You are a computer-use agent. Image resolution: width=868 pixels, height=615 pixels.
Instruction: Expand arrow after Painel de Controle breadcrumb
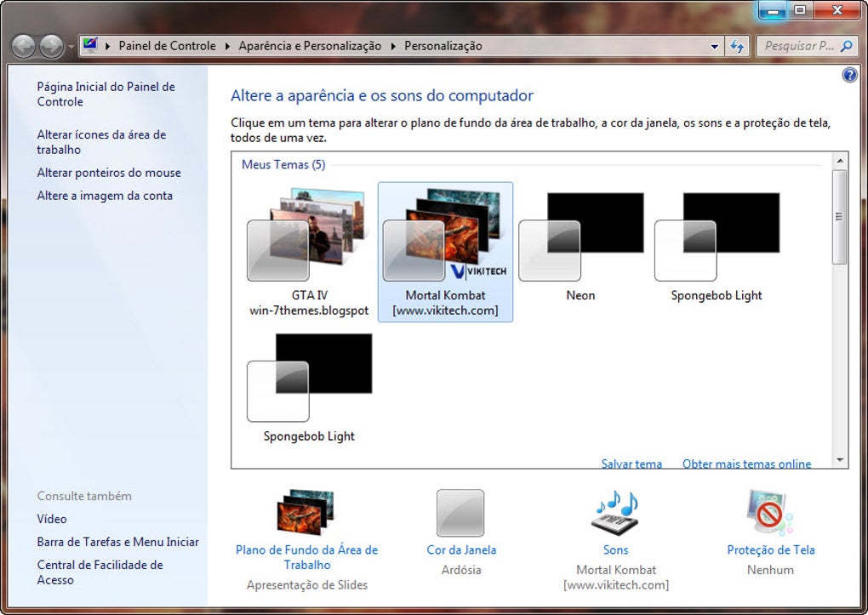(227, 46)
